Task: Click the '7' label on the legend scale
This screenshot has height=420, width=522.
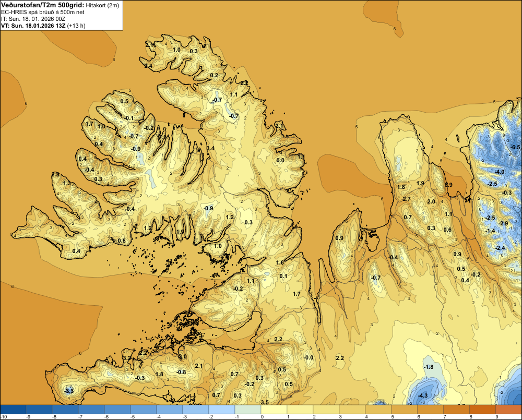Action: pos(444,417)
